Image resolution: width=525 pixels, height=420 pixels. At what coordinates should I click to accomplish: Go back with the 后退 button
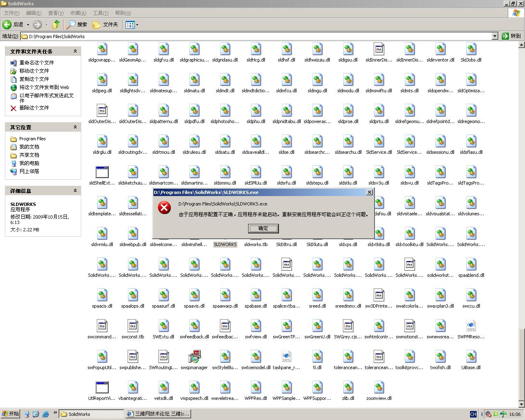[13, 25]
